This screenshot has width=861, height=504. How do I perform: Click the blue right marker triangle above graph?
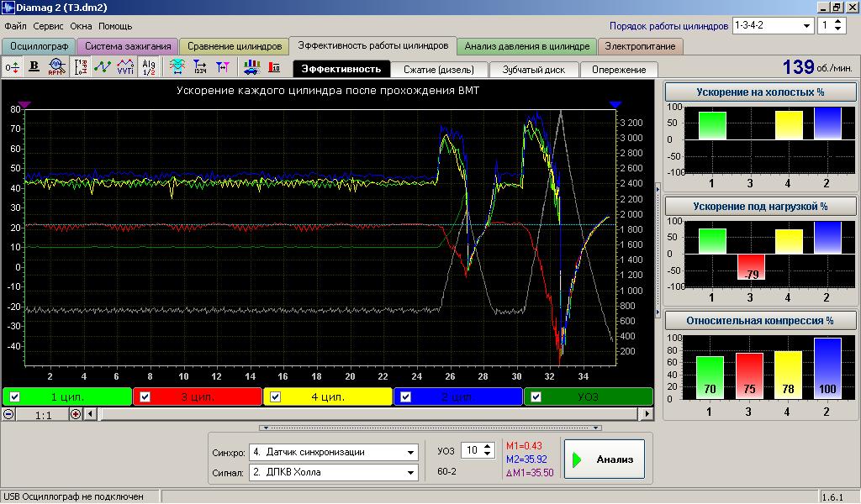(615, 104)
